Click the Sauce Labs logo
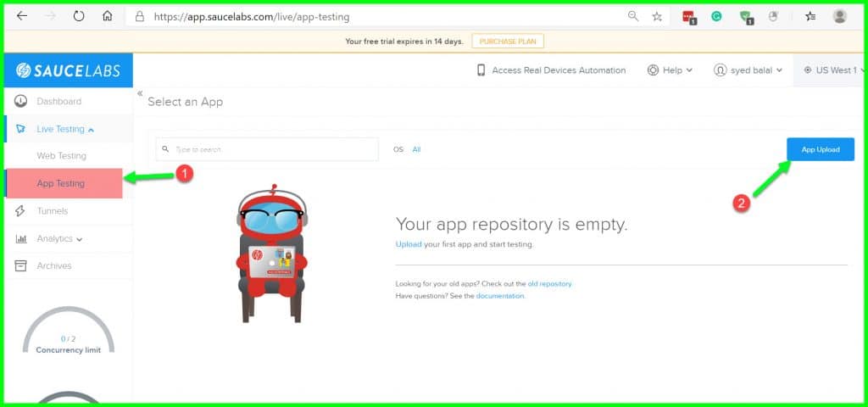 click(68, 70)
